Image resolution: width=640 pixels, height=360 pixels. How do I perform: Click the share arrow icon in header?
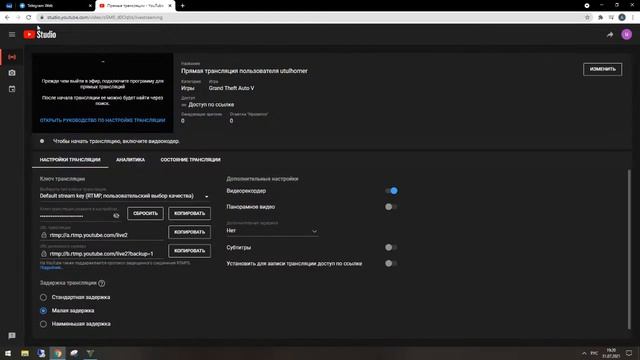coord(610,35)
